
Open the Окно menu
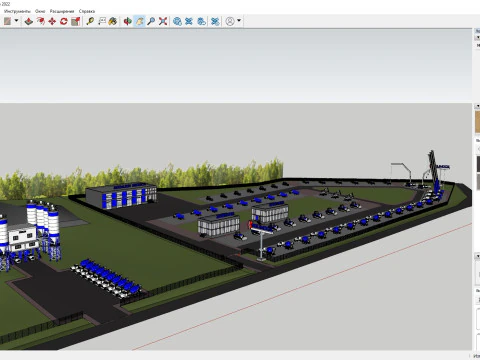pos(40,11)
